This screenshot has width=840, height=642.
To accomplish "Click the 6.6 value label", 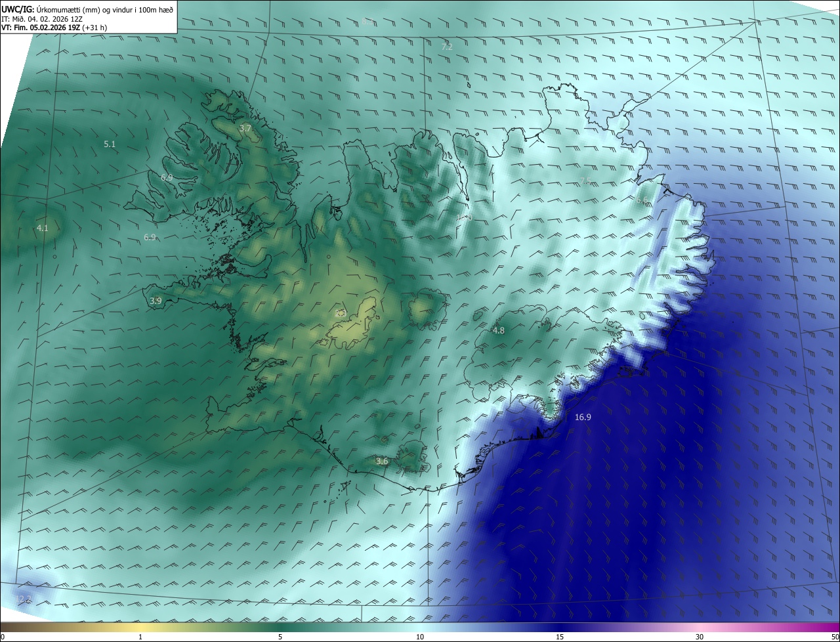I will [642, 201].
